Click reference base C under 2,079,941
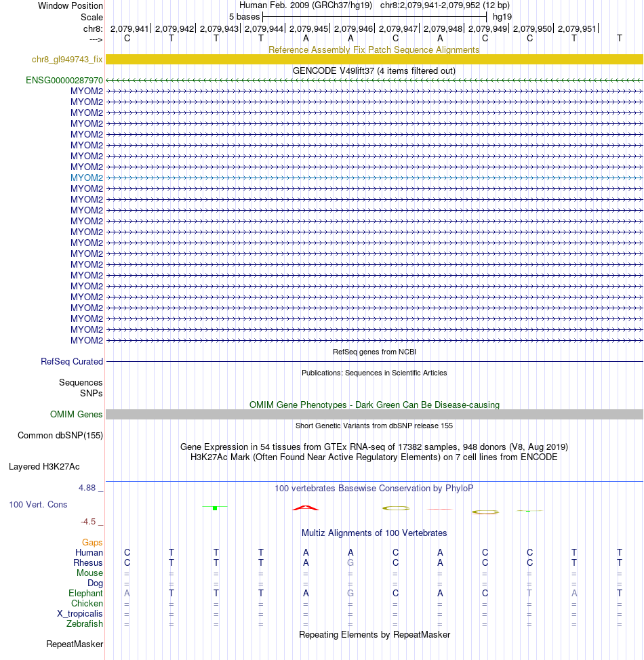The image size is (644, 660). 127,39
